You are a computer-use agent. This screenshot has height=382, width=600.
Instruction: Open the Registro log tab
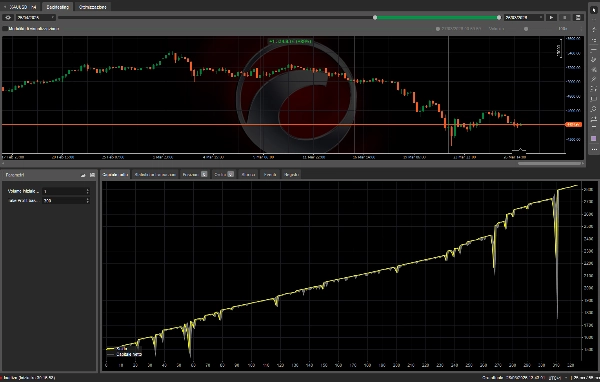coord(291,175)
